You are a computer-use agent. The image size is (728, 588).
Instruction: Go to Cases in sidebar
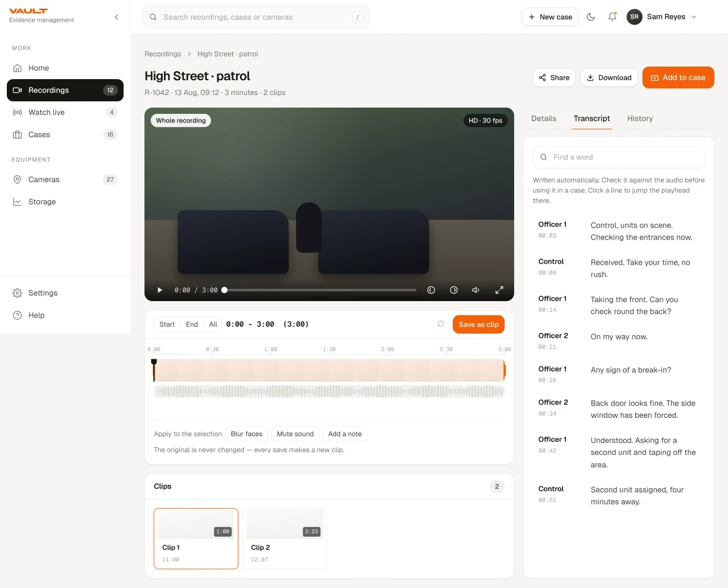point(65,134)
